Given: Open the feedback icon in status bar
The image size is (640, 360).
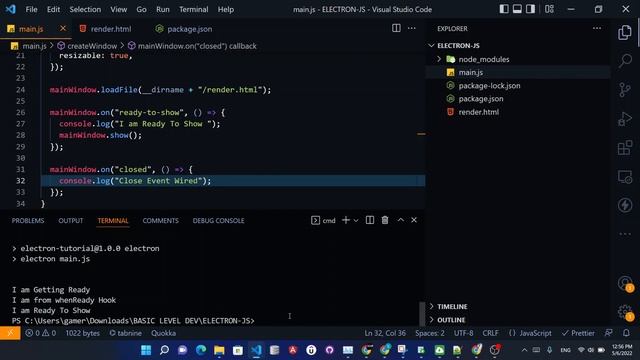Looking at the screenshot, I should pyautogui.click(x=608, y=333).
